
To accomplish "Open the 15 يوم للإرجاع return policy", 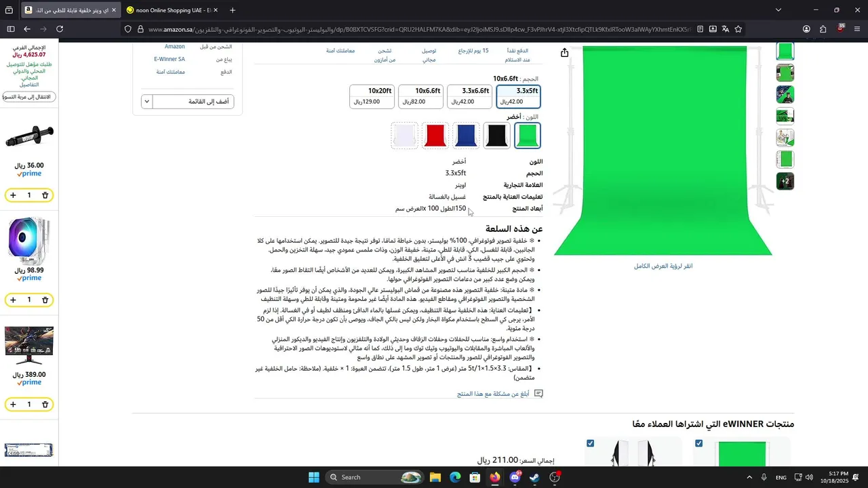I will pyautogui.click(x=473, y=51).
